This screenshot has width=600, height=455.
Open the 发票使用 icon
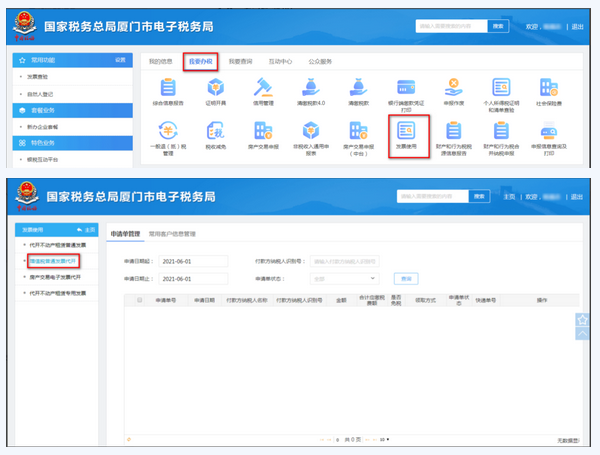coord(406,135)
